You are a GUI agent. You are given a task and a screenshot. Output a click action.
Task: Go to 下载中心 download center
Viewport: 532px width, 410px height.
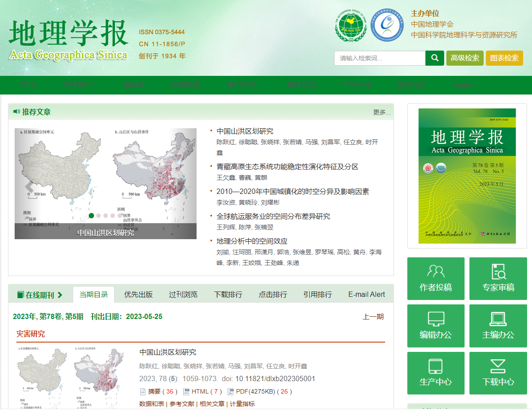pyautogui.click(x=498, y=373)
